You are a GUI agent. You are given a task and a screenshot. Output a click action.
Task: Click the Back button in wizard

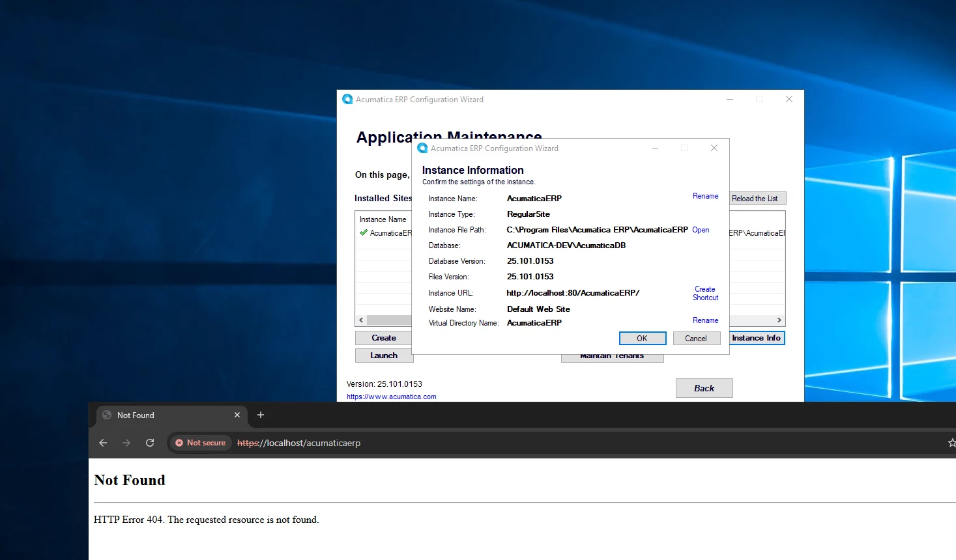[x=704, y=388]
